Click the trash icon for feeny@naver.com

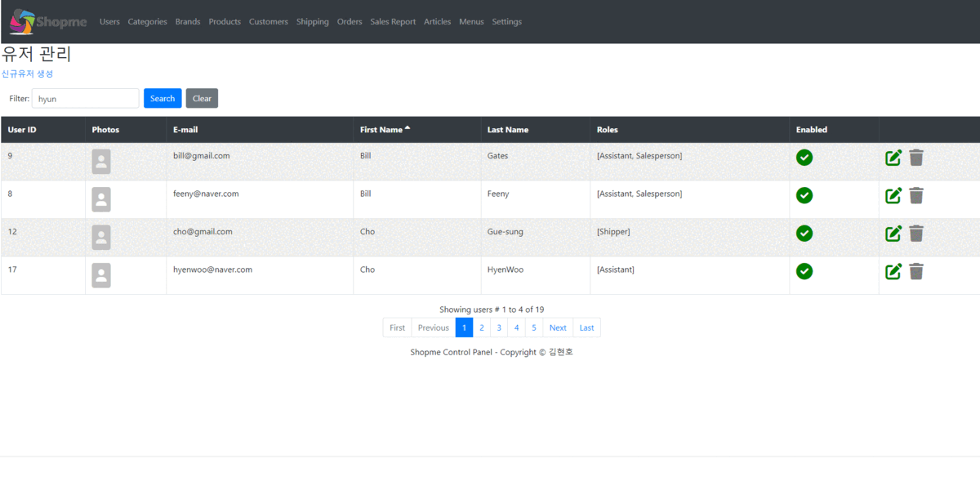pyautogui.click(x=916, y=195)
